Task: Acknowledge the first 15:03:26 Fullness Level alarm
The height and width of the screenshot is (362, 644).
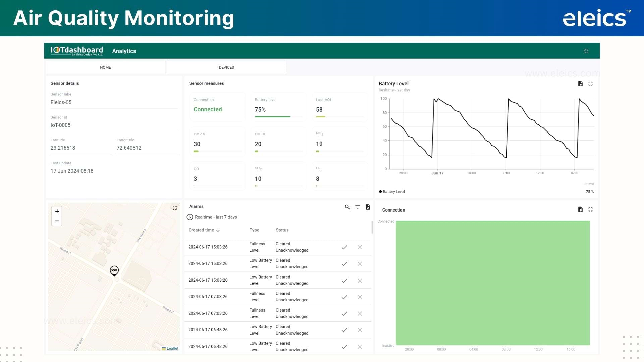Action: 344,247
